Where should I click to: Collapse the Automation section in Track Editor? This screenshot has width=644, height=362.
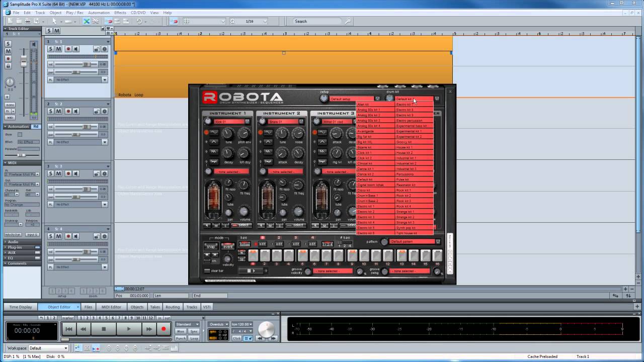coord(6,127)
